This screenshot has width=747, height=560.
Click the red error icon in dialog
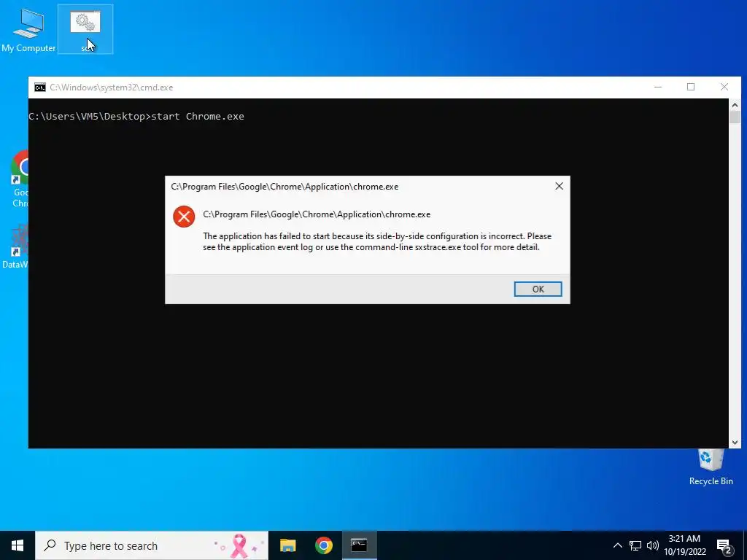(x=184, y=217)
